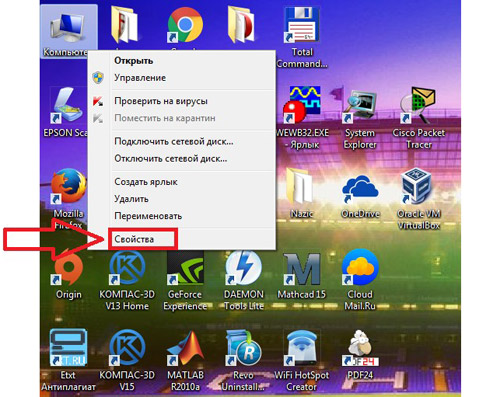Open GeForce Experience shortcut
Image resolution: width=500 pixels, height=397 pixels.
click(185, 268)
